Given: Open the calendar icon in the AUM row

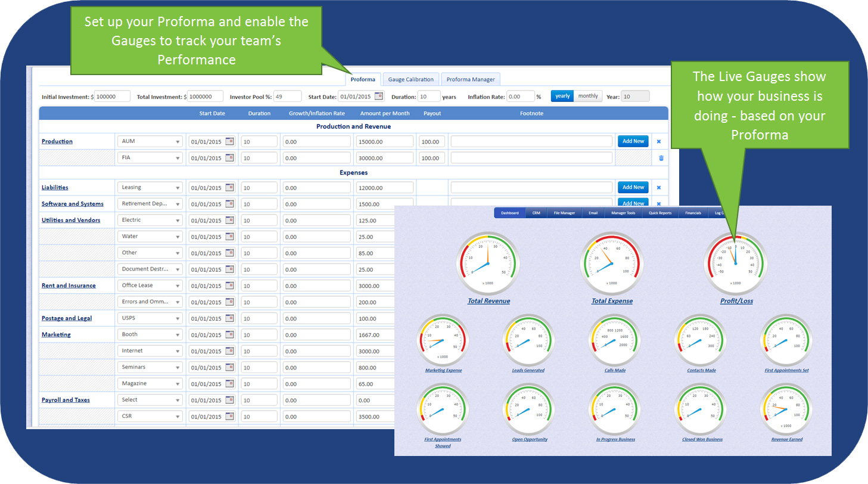Looking at the screenshot, I should click(229, 141).
